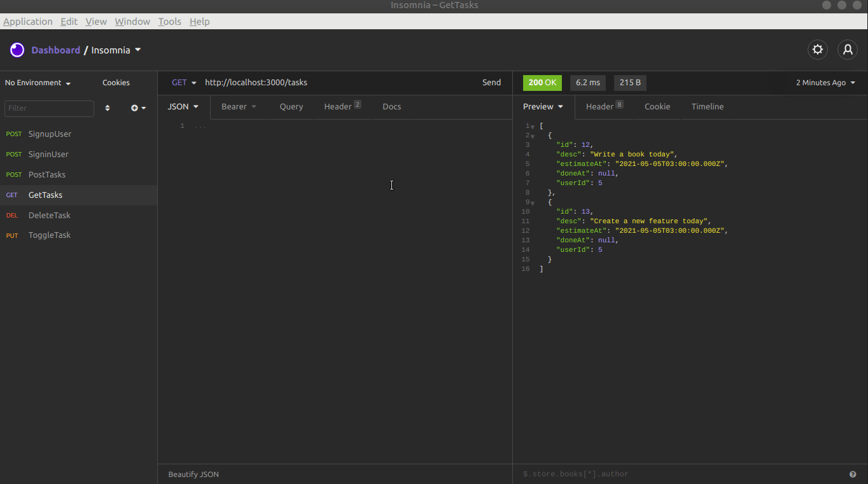Select the DeleteTask request

click(48, 215)
